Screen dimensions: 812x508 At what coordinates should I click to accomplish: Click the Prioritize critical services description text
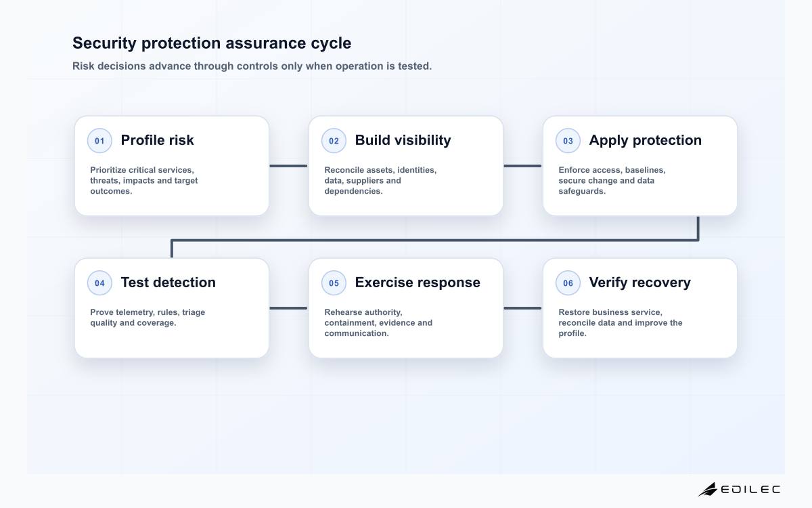pyautogui.click(x=144, y=181)
